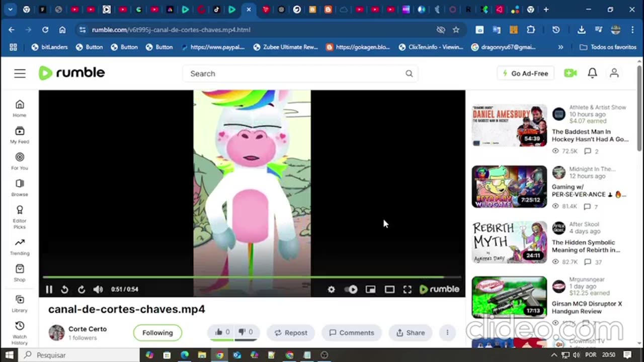Go to Home in Rumble sidebar

[x=20, y=108]
